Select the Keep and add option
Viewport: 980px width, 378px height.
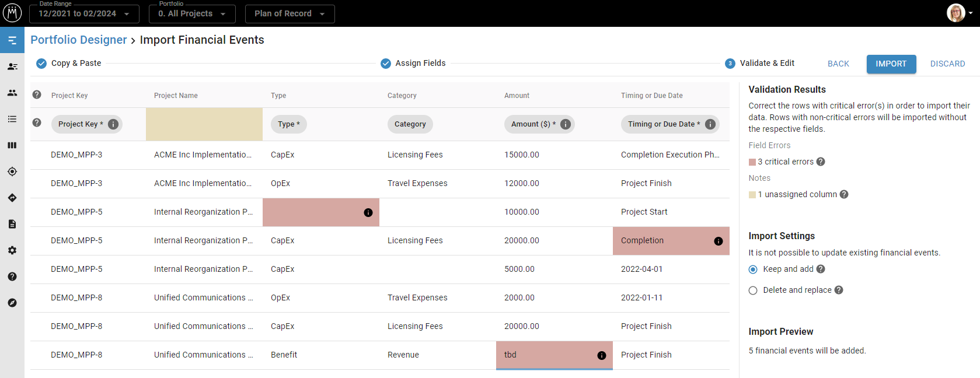(753, 269)
